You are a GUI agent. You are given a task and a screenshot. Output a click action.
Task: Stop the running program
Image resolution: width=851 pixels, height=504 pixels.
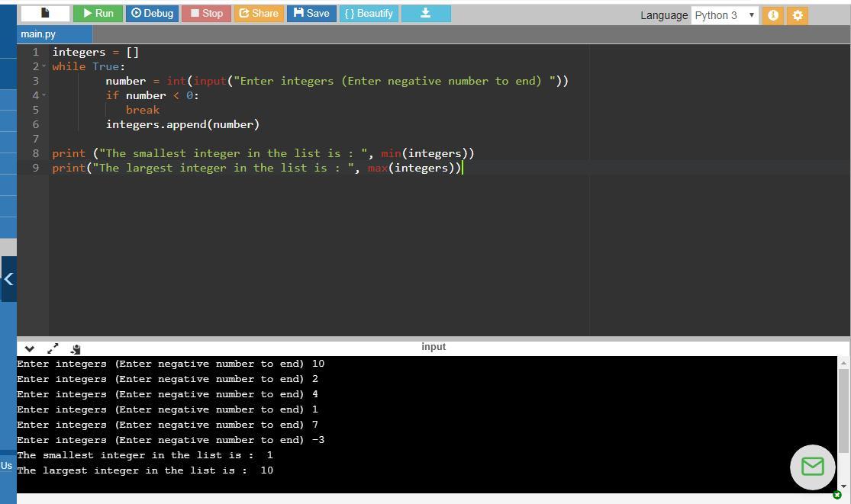point(206,14)
